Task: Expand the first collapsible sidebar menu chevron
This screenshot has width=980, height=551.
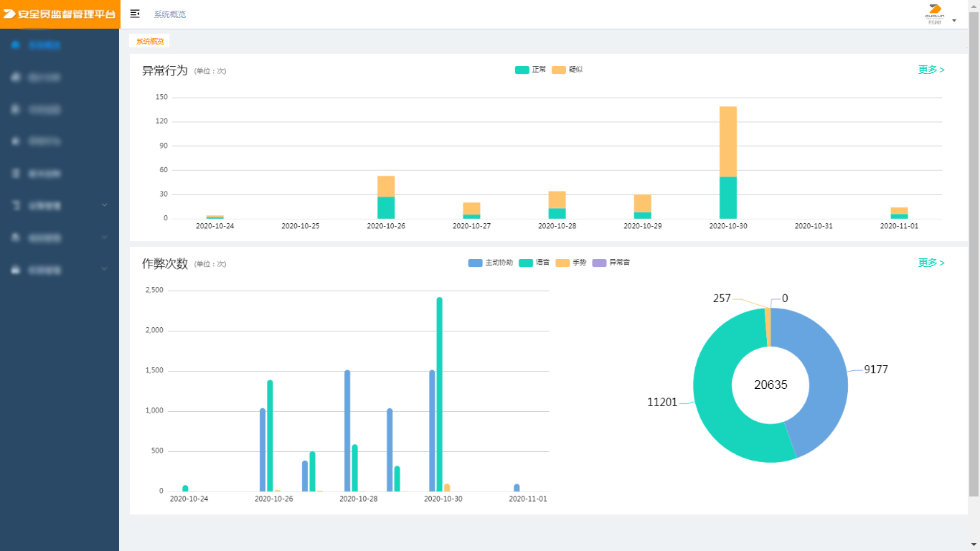Action: pos(105,205)
